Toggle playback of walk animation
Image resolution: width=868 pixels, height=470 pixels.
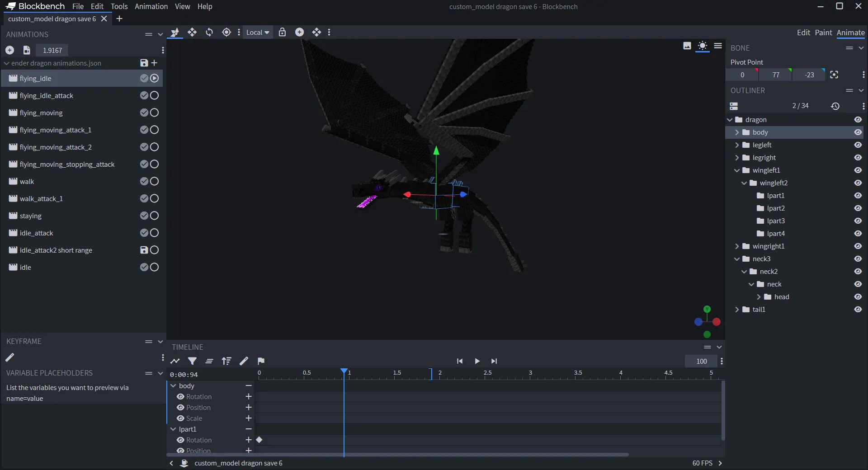pyautogui.click(x=154, y=181)
